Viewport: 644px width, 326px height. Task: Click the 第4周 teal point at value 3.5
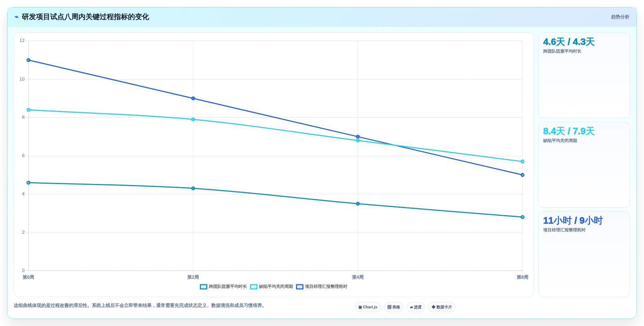point(358,204)
